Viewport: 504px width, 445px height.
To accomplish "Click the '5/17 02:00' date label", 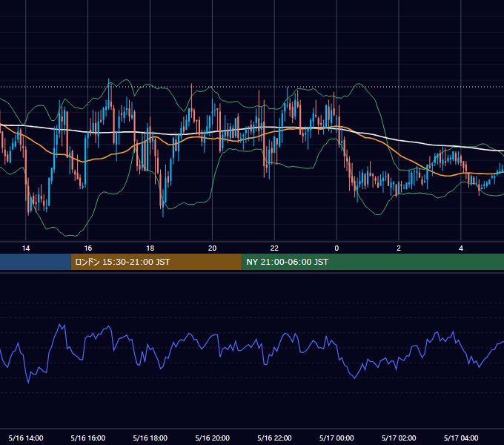I will pyautogui.click(x=399, y=438).
